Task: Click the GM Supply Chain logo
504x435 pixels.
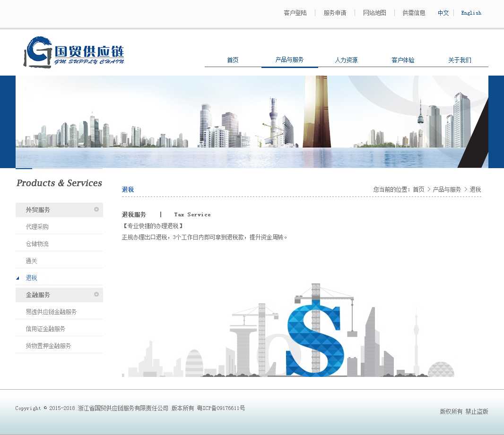Action: 74,52
